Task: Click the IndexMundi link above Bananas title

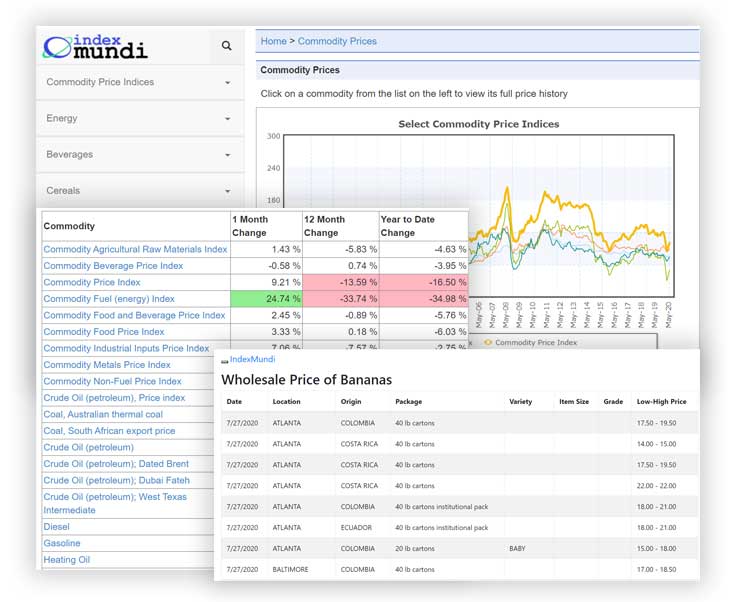Action: (252, 359)
